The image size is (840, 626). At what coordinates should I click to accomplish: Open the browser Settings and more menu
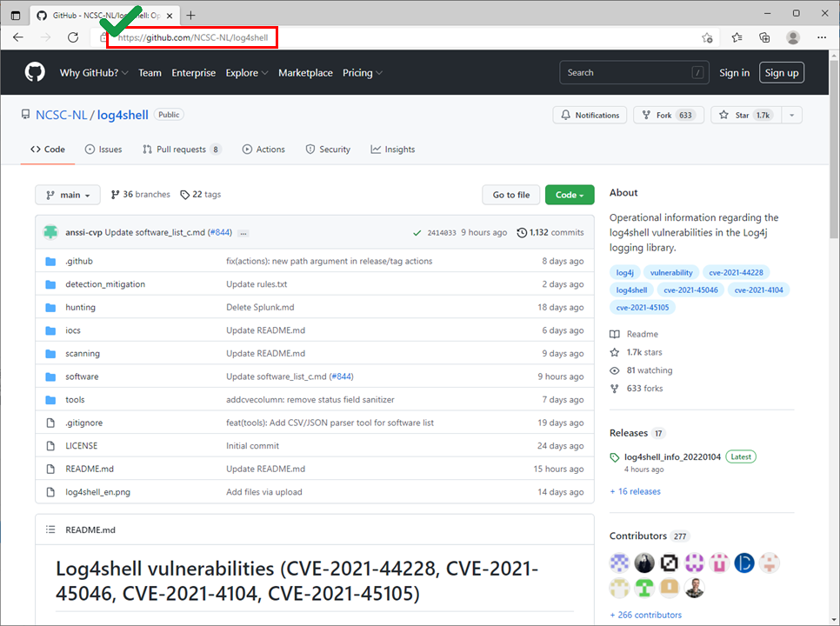pos(822,37)
